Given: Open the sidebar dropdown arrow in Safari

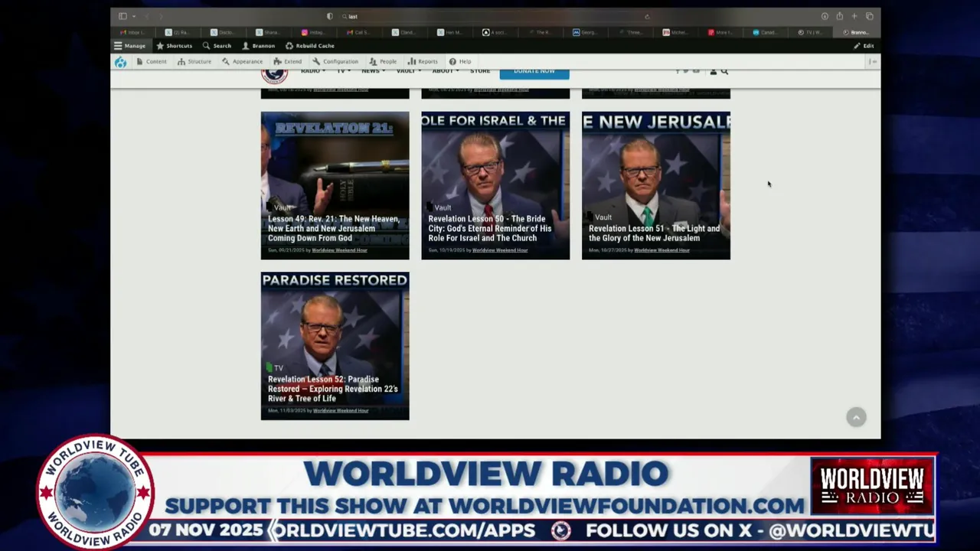Looking at the screenshot, I should 133,16.
